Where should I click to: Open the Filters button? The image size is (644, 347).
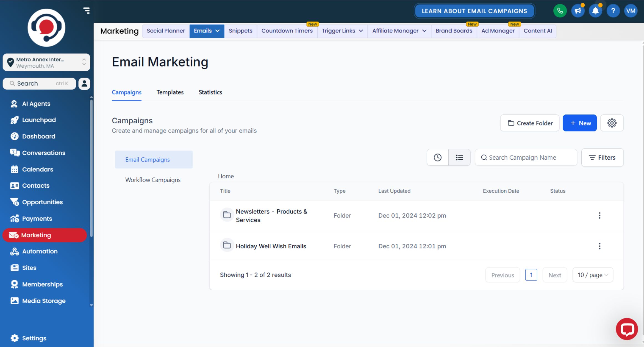(x=602, y=157)
